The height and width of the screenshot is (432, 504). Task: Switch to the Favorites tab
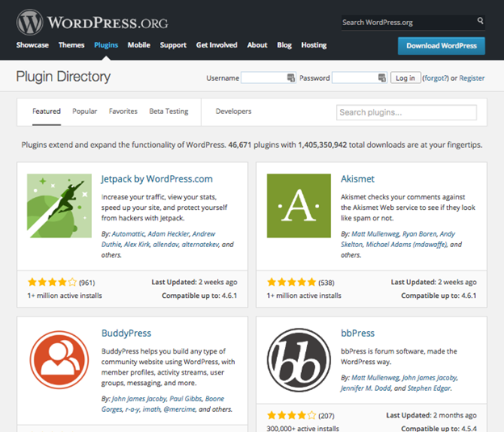pyautogui.click(x=123, y=111)
